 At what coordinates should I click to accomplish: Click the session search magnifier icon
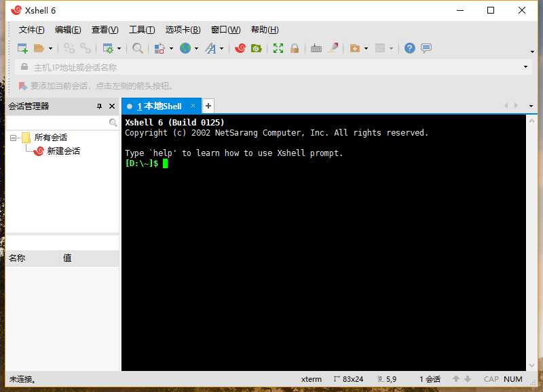(113, 123)
